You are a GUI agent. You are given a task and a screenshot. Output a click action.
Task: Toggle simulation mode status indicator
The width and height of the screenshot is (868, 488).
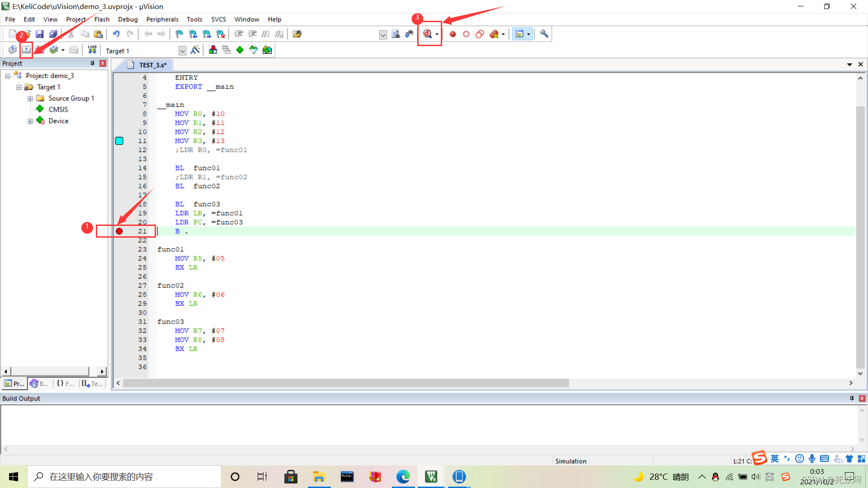[569, 460]
